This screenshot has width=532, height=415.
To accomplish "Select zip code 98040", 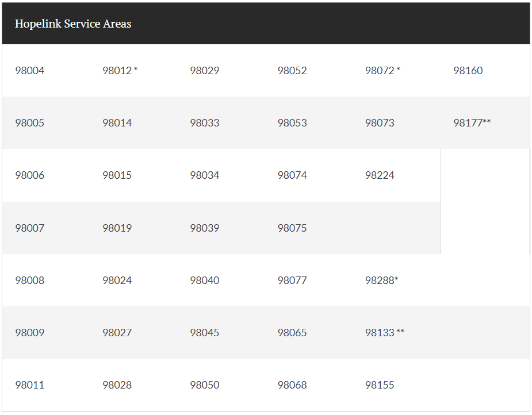I will pyautogui.click(x=205, y=280).
